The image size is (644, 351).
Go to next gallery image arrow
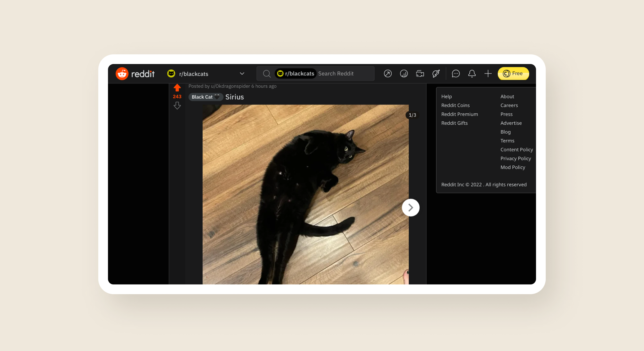[x=411, y=208]
